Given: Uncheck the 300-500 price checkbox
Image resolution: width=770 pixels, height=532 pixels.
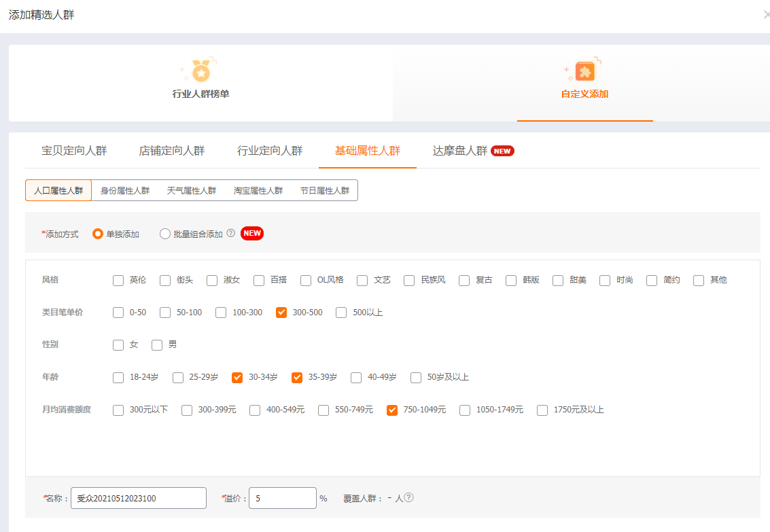Looking at the screenshot, I should (x=281, y=313).
